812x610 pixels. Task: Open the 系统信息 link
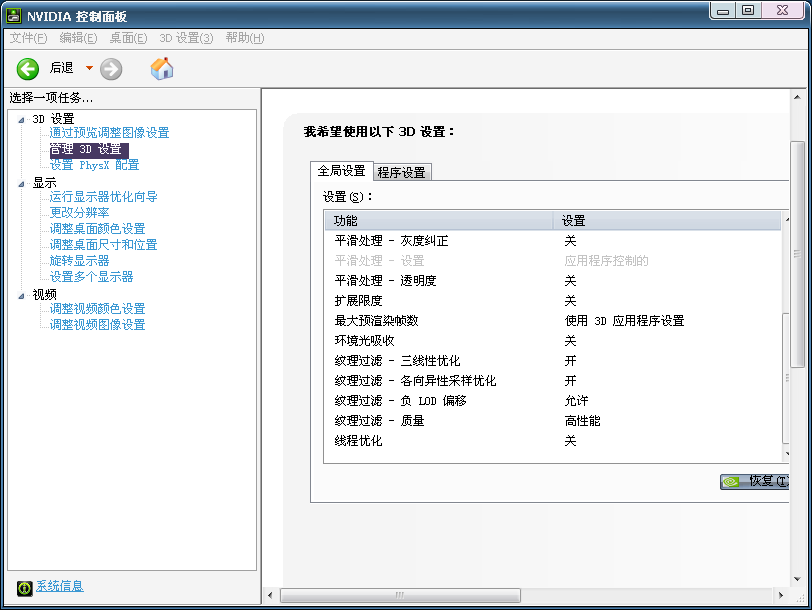pos(59,587)
